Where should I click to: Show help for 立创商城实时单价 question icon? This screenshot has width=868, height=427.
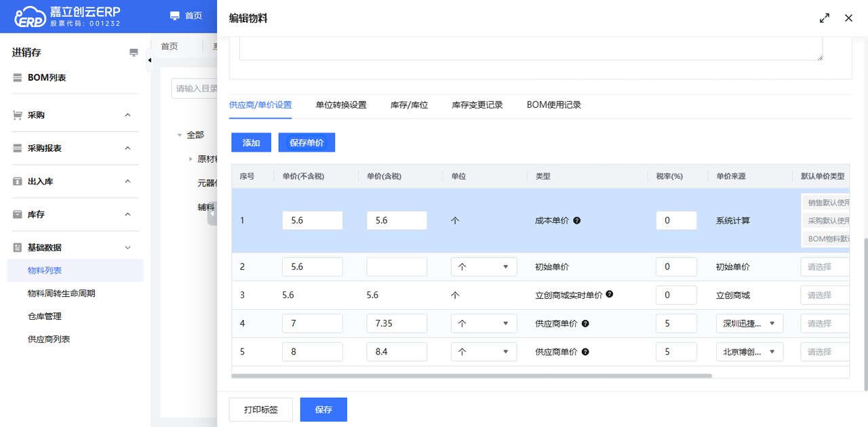(x=610, y=295)
